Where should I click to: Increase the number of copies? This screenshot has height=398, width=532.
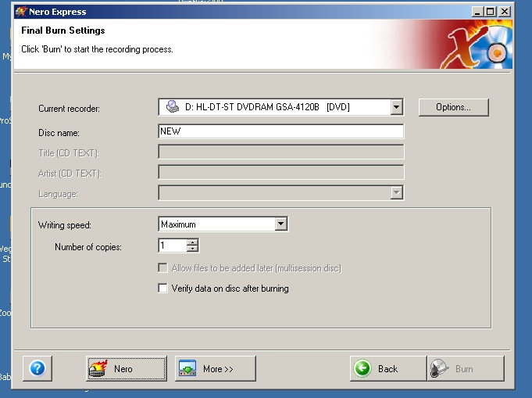pyautogui.click(x=192, y=242)
